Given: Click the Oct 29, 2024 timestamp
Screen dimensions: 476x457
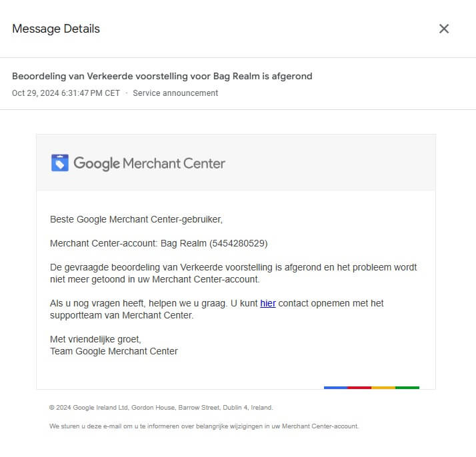Looking at the screenshot, I should click(x=66, y=93).
